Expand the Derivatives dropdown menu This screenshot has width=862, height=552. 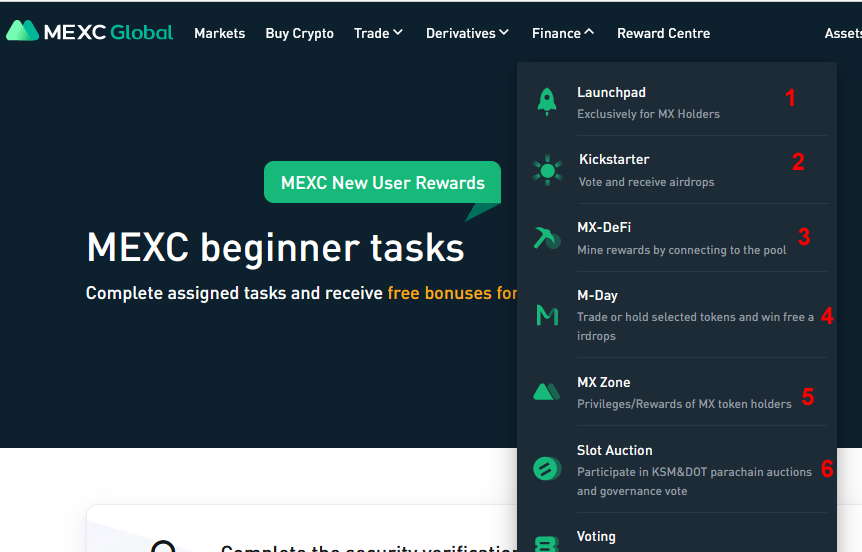point(467,33)
